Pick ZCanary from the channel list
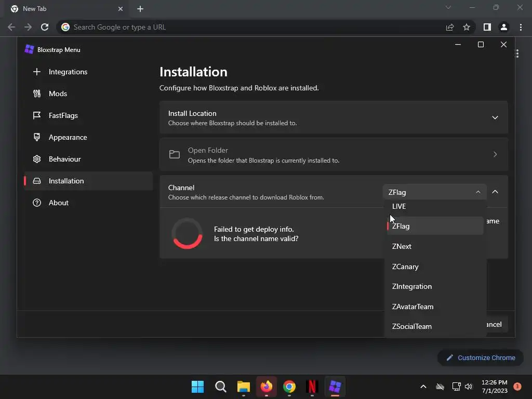 (435, 267)
